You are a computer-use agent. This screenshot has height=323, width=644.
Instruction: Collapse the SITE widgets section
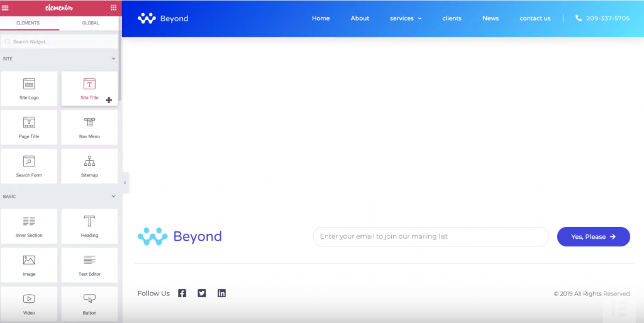114,58
